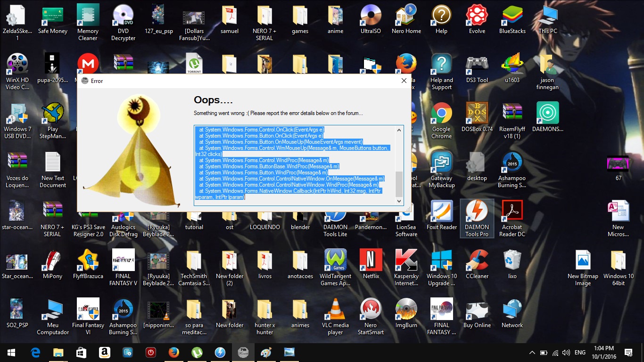Select the FlyffBrazuca desktop icon
644x362 pixels.
pyautogui.click(x=88, y=264)
